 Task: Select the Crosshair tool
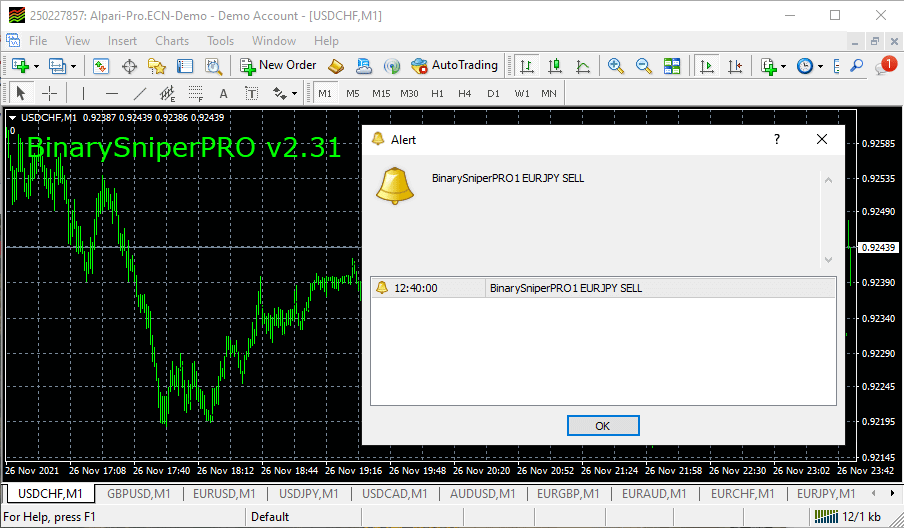(x=50, y=93)
